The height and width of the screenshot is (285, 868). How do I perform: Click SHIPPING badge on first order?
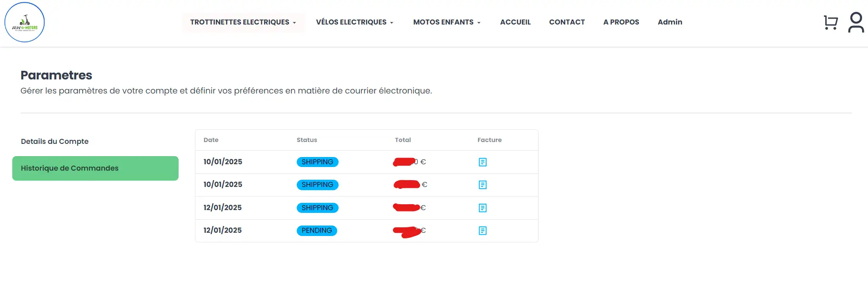tap(317, 162)
